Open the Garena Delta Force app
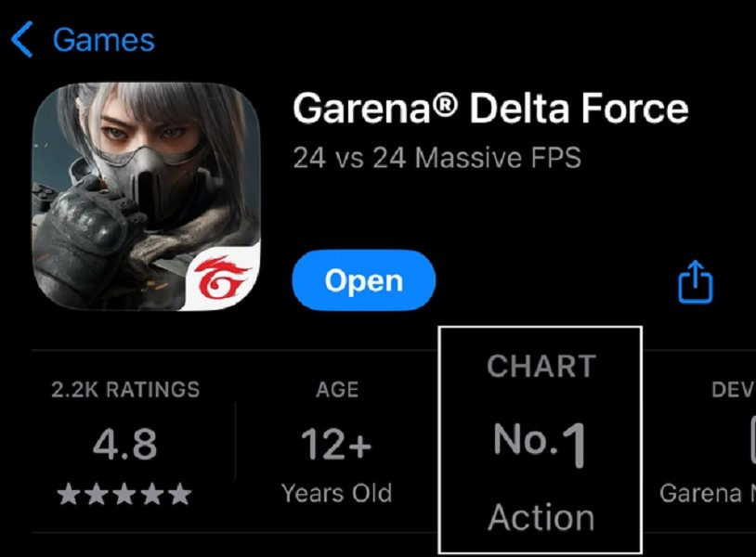The height and width of the screenshot is (557, 756). pos(363,280)
